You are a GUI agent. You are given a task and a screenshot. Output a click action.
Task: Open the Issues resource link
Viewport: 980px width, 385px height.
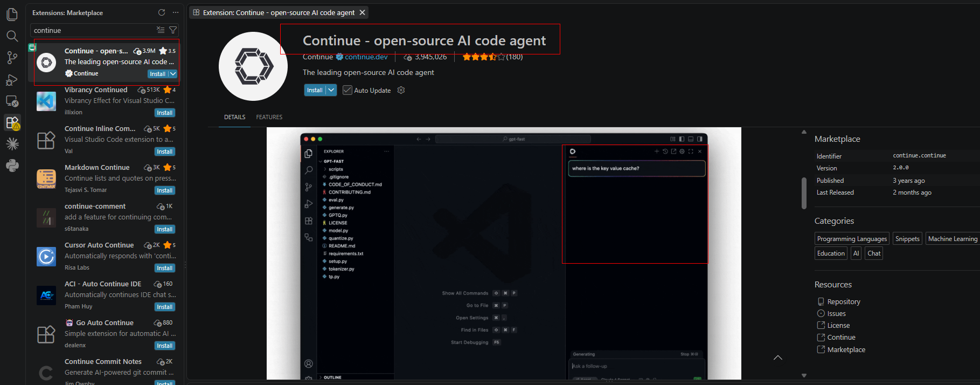(836, 313)
